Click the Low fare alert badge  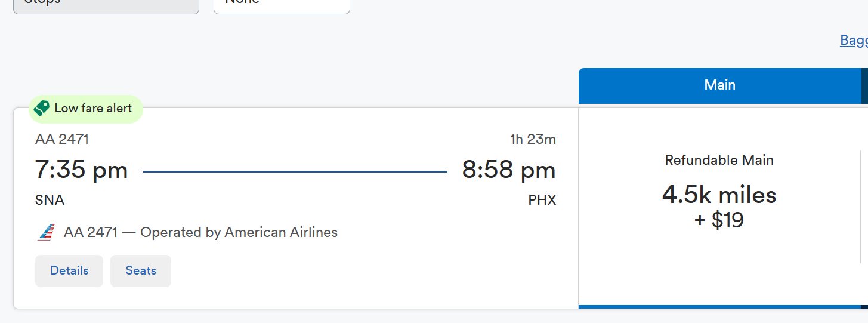tap(86, 109)
